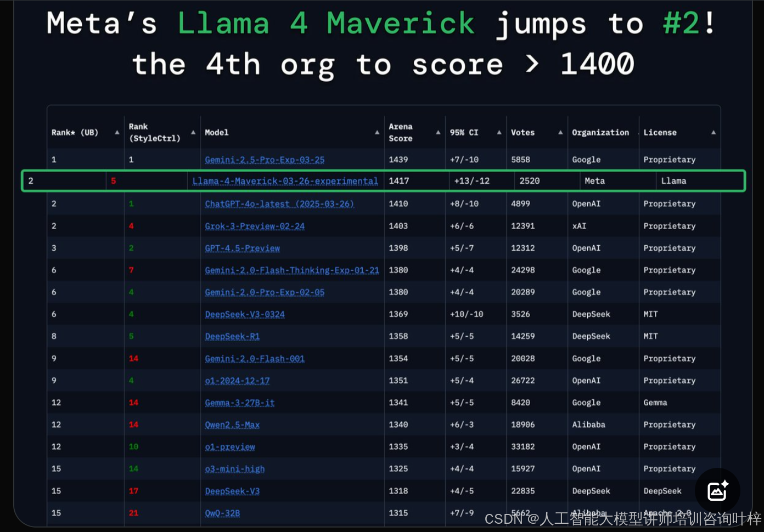Click the sort arrow on Rank* (UB) column
764x532 pixels.
pyautogui.click(x=117, y=132)
